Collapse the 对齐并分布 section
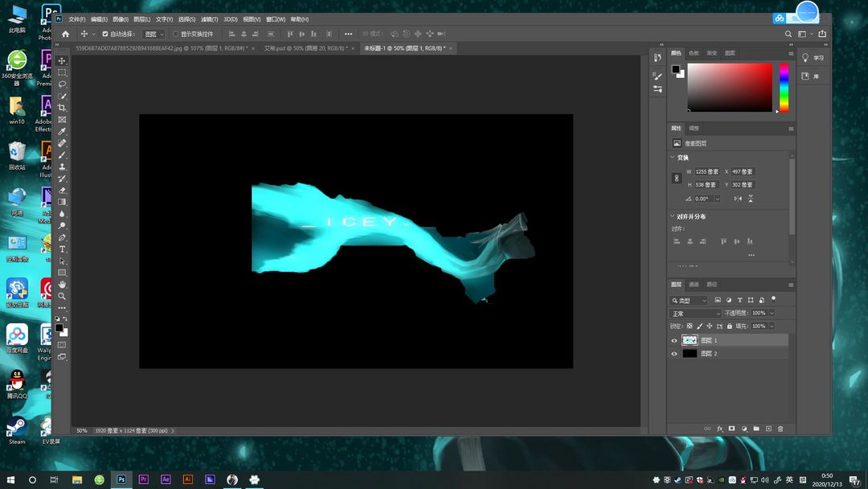This screenshot has height=489, width=868. click(x=673, y=216)
